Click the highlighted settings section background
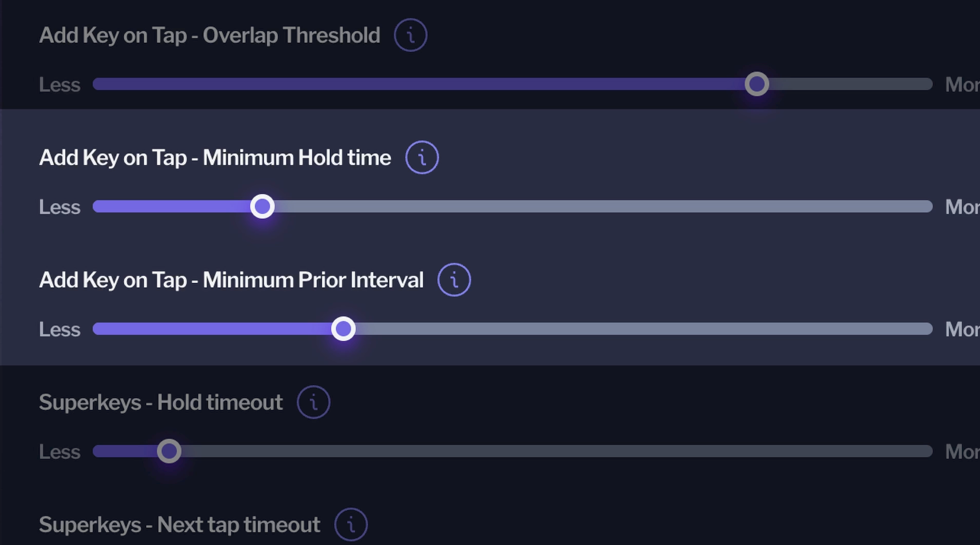 [x=718, y=241]
